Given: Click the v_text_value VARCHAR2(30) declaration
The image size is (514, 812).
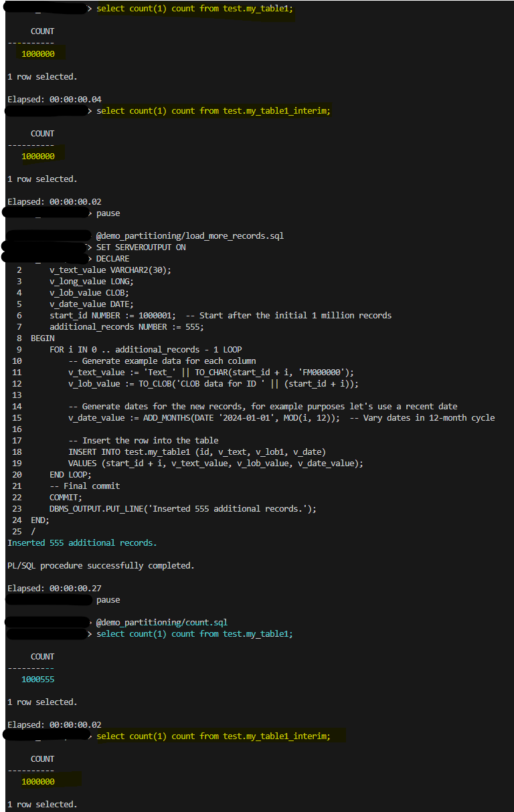Looking at the screenshot, I should pyautogui.click(x=110, y=270).
